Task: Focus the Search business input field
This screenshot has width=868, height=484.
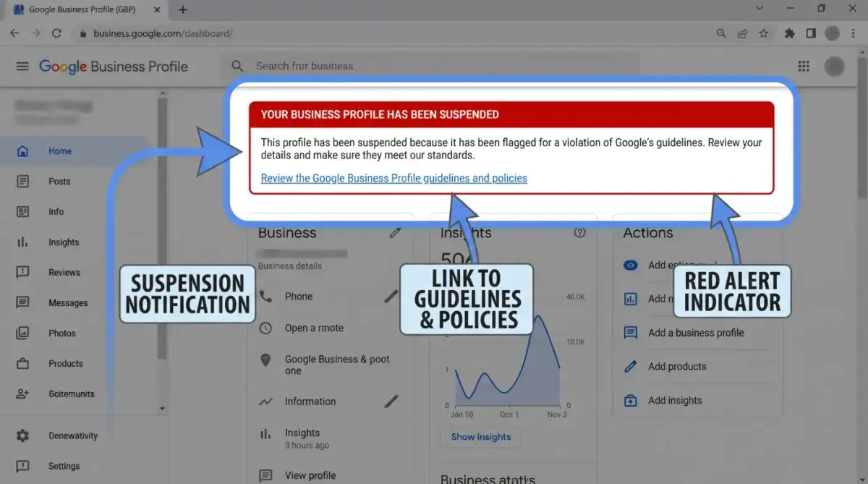Action: [430, 66]
